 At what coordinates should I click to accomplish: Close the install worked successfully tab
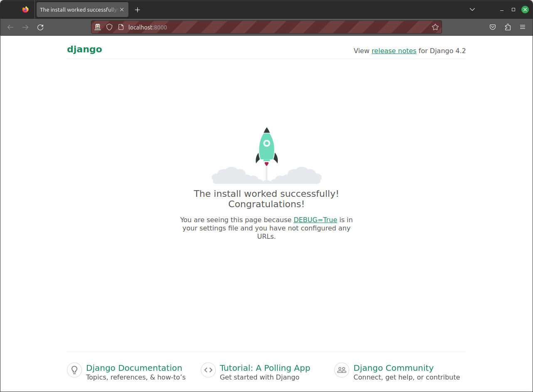tap(122, 10)
